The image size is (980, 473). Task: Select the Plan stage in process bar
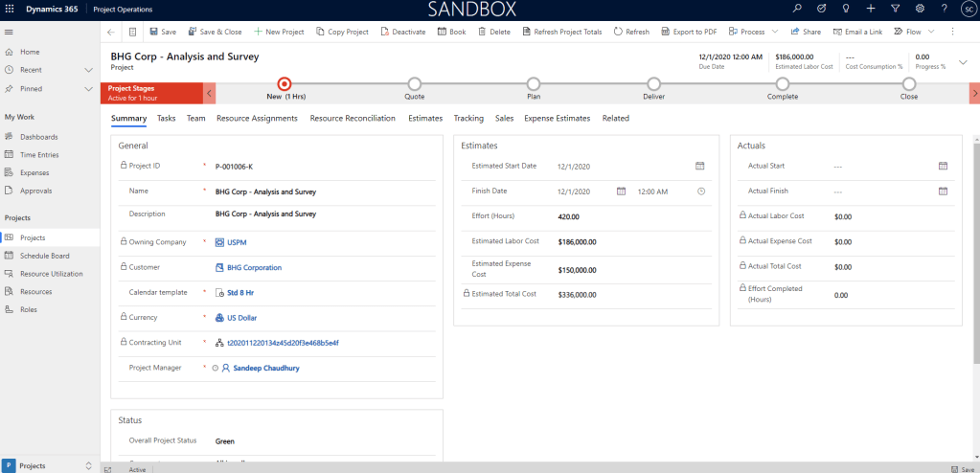click(534, 84)
